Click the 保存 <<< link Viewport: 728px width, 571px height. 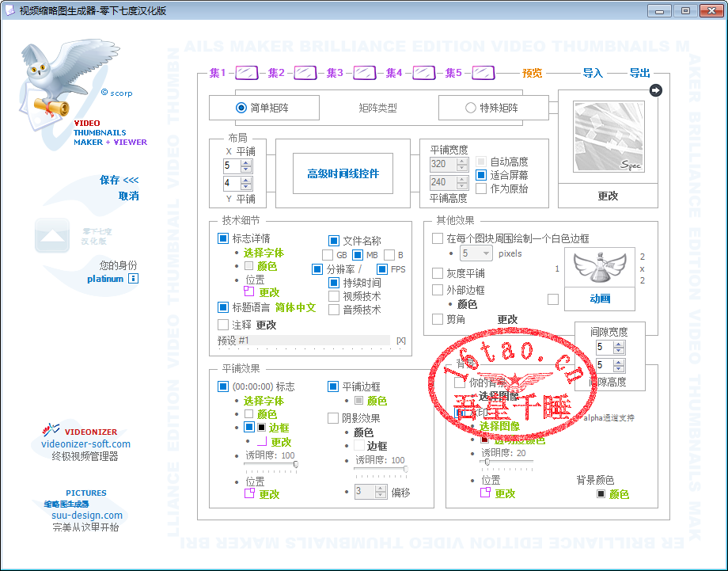tap(119, 181)
